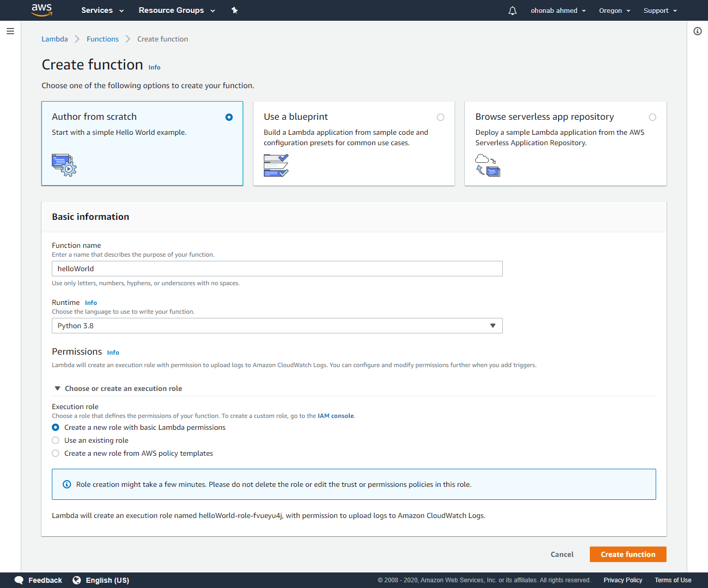708x588 pixels.
Task: Click the Use a blueprint card title
Action: tap(295, 117)
